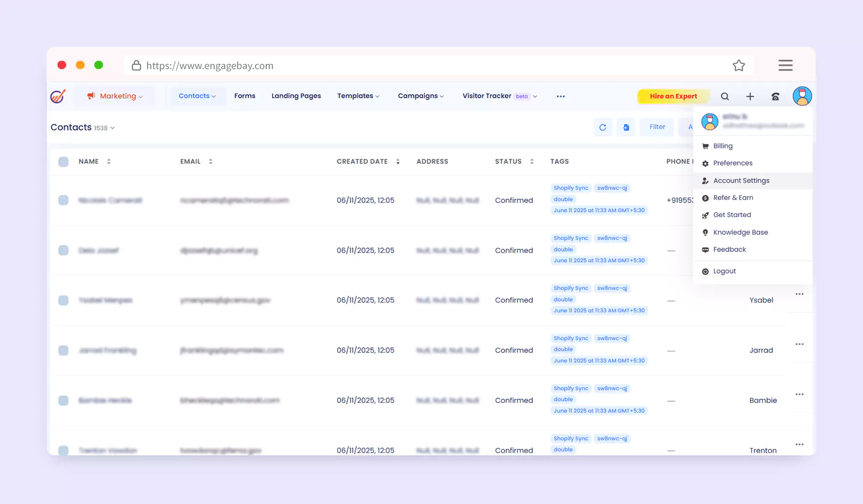Image resolution: width=863 pixels, height=504 pixels.
Task: Open three-dot actions for Ysabel row
Action: 799,294
